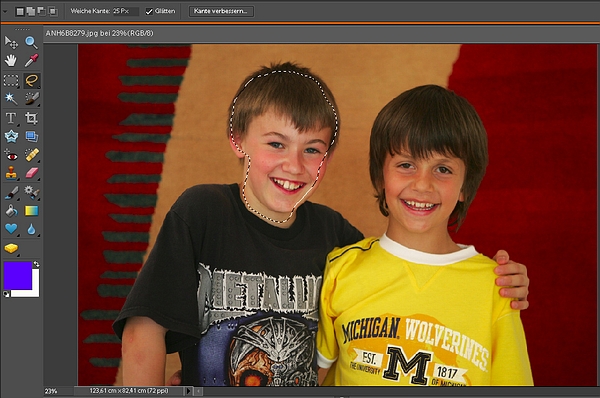Select the Red Eye removal tool
Screen dimensions: 600x398
pos(11,155)
